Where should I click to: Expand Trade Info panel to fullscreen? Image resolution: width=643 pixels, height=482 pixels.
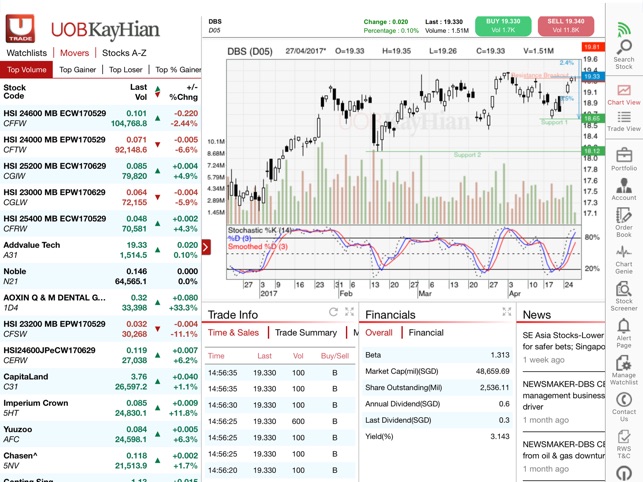[349, 312]
